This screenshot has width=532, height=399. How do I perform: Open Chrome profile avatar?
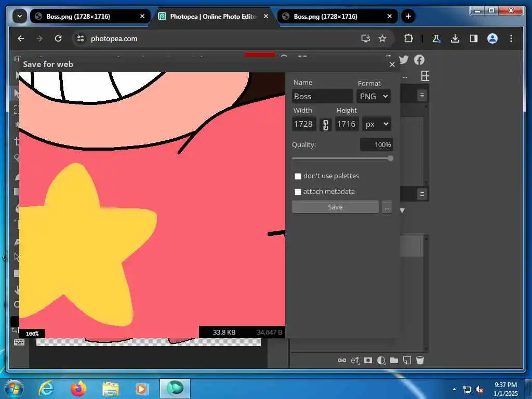(x=493, y=38)
